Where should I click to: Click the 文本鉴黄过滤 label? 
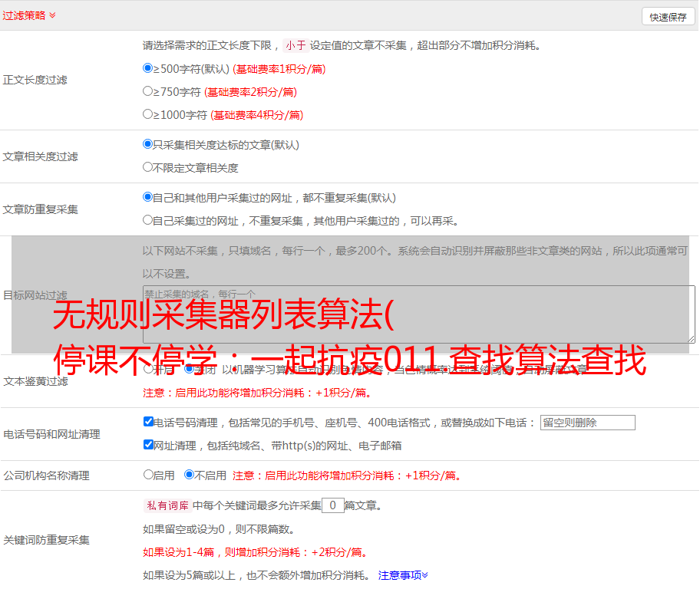tap(36, 381)
